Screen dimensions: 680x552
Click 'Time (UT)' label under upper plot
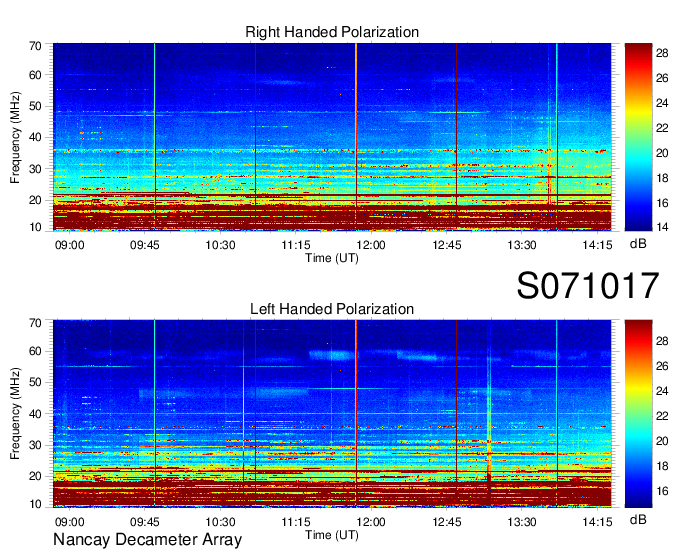(332, 258)
